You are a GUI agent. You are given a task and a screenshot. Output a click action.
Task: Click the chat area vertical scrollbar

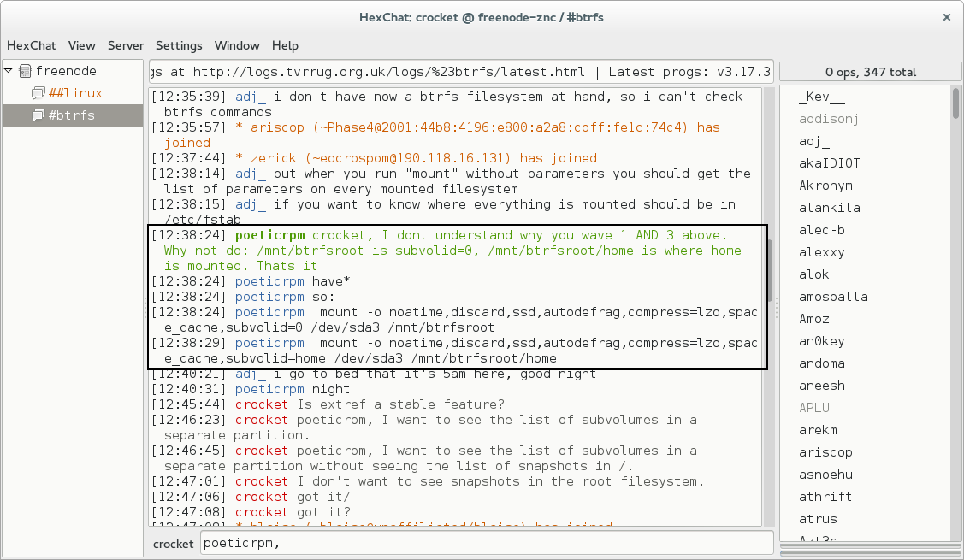coord(768,306)
